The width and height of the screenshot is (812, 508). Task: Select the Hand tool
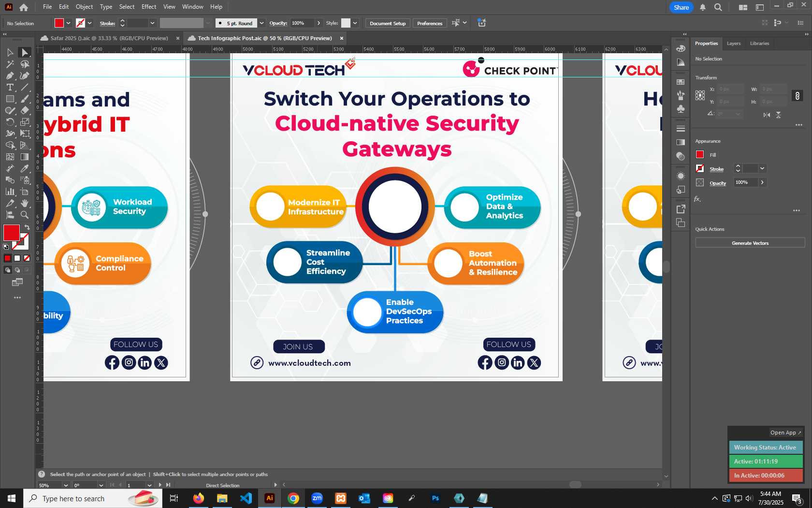point(25,203)
